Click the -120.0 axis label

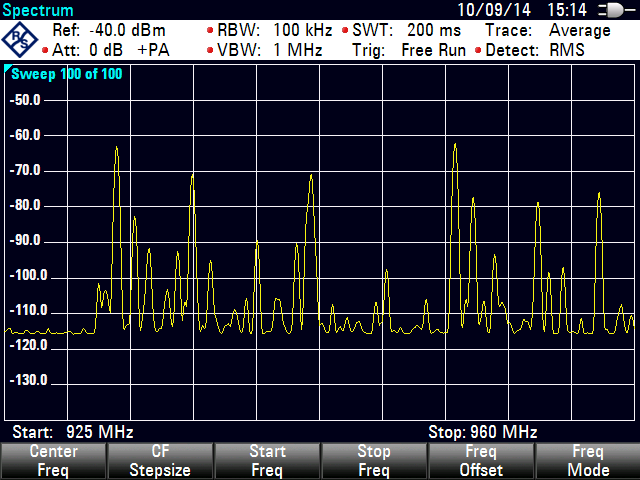[x=28, y=346]
